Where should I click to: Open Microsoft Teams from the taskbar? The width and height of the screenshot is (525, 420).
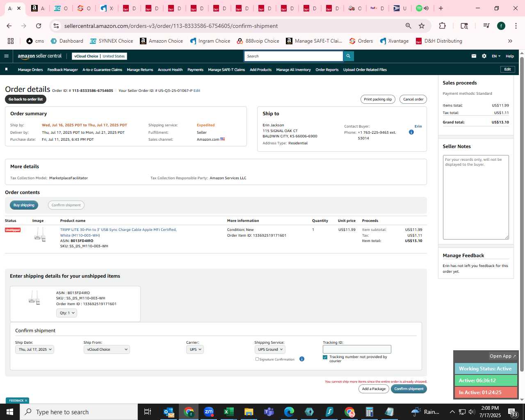(x=269, y=412)
